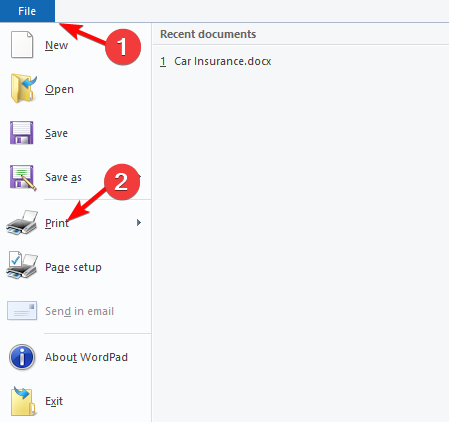Click the Recent documents heading

tap(208, 34)
